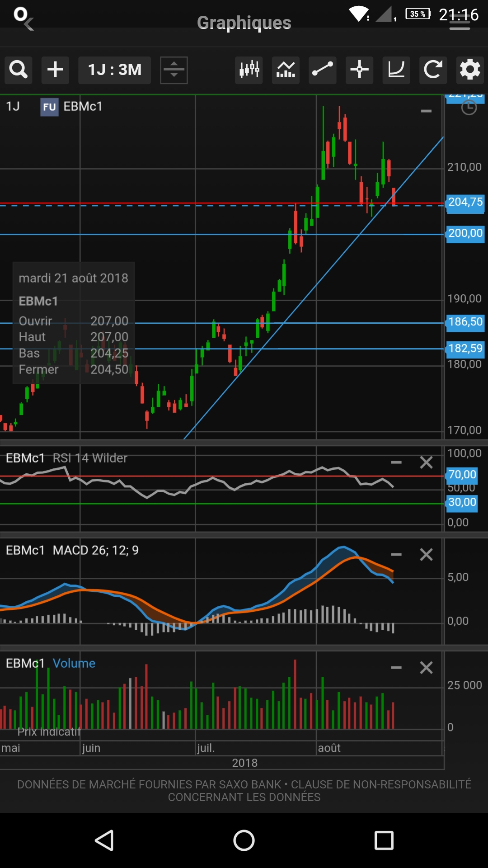Screen dimensions: 488x868
Task: Click the blue Volume label link
Action: point(74,663)
